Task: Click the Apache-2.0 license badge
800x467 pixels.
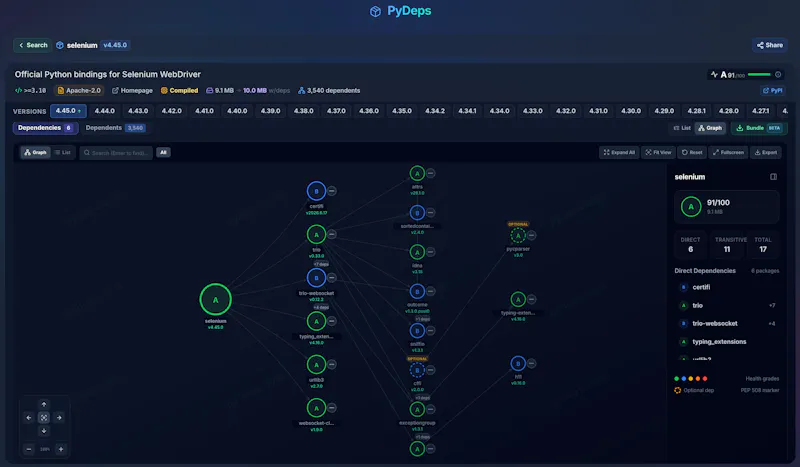Action: click(x=79, y=90)
